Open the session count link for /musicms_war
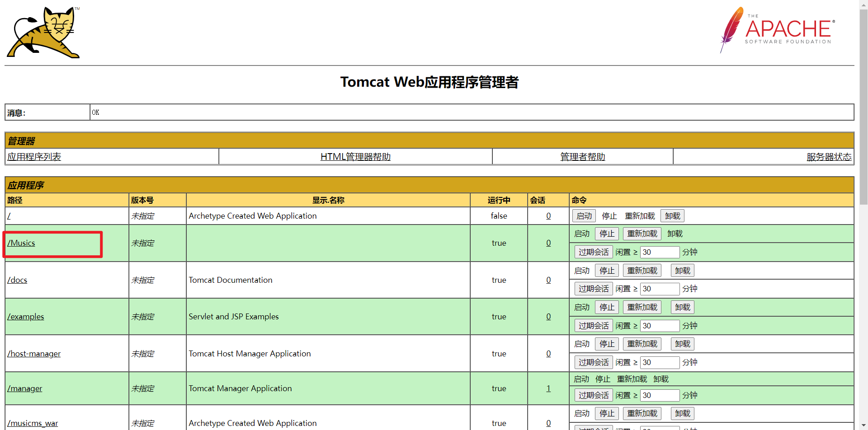The image size is (868, 430). tap(548, 423)
